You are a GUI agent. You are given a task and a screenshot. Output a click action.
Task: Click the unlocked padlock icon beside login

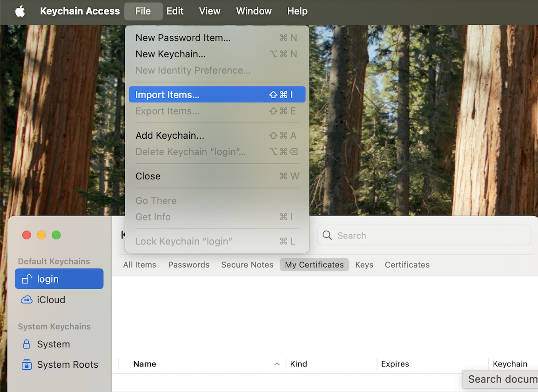coord(27,279)
